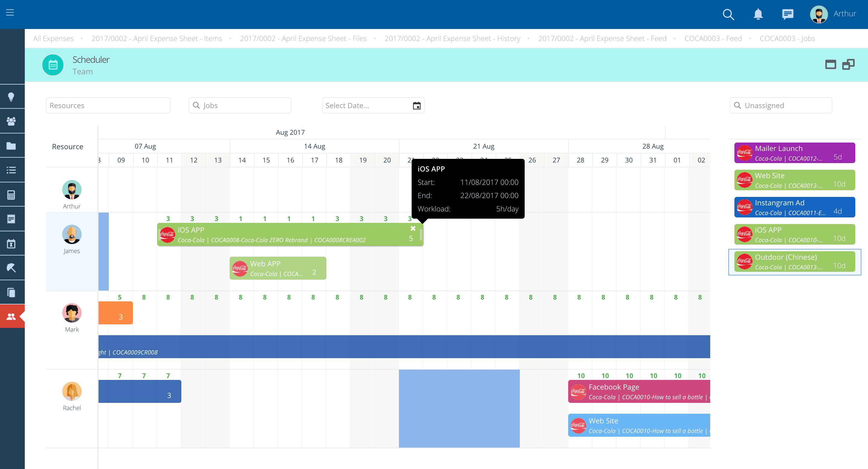Click the Arthur username in the header

(x=845, y=14)
